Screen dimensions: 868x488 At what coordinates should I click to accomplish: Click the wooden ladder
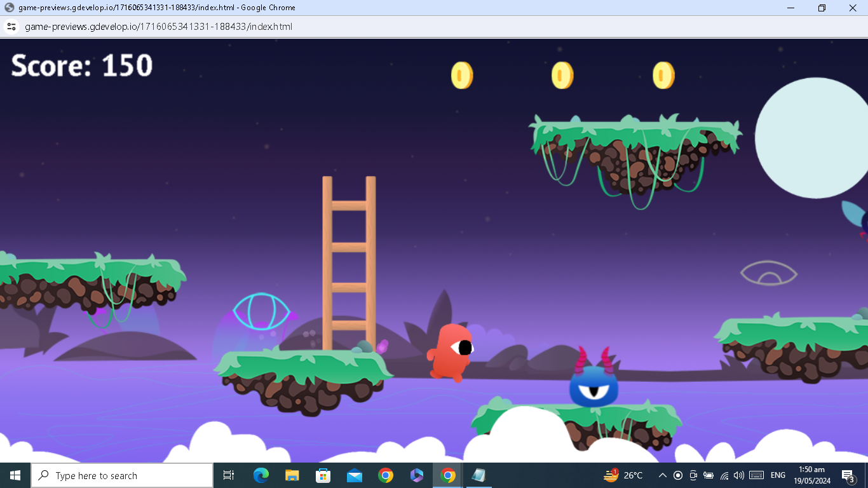pyautogui.click(x=350, y=267)
